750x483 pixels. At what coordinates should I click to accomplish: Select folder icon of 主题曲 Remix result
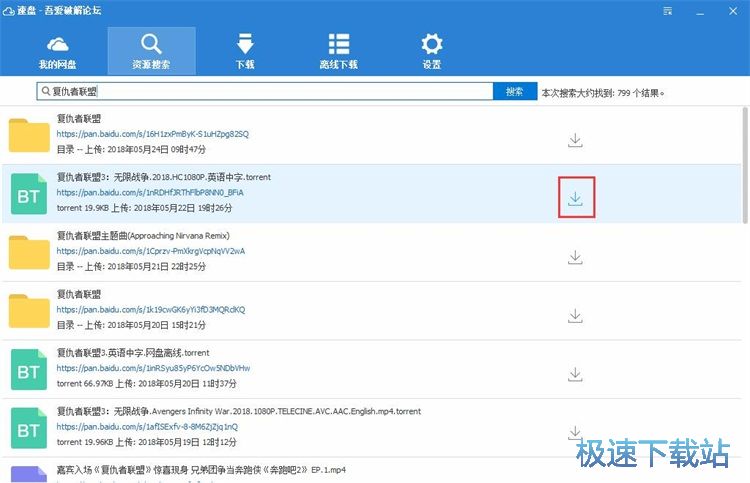[x=29, y=252]
